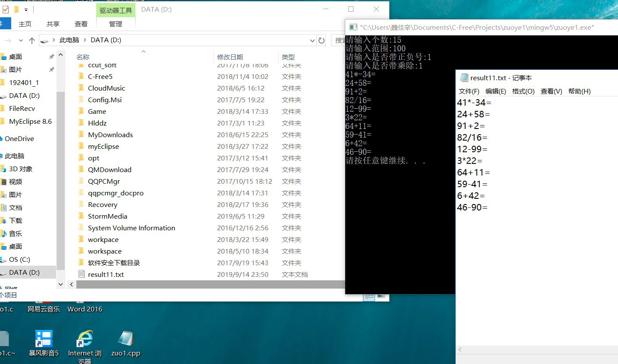The image size is (618, 364).
Task: Select OneDrive in the navigation pane
Action: tap(19, 138)
